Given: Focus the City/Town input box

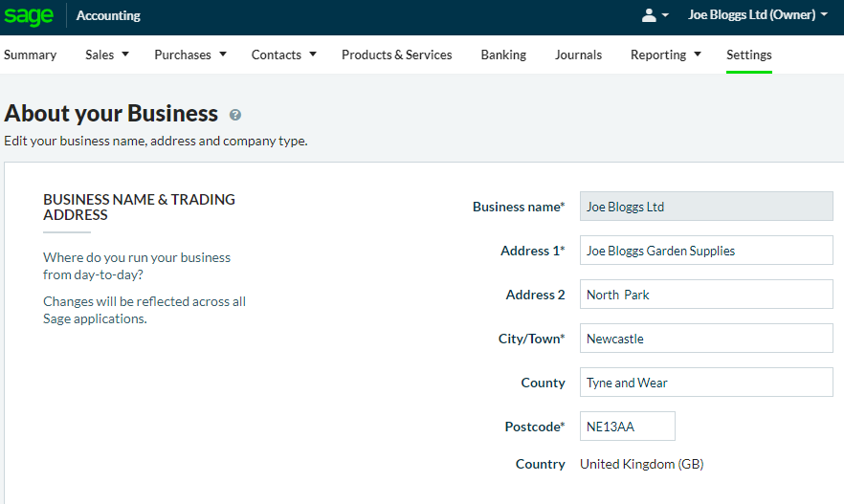Looking at the screenshot, I should (705, 339).
